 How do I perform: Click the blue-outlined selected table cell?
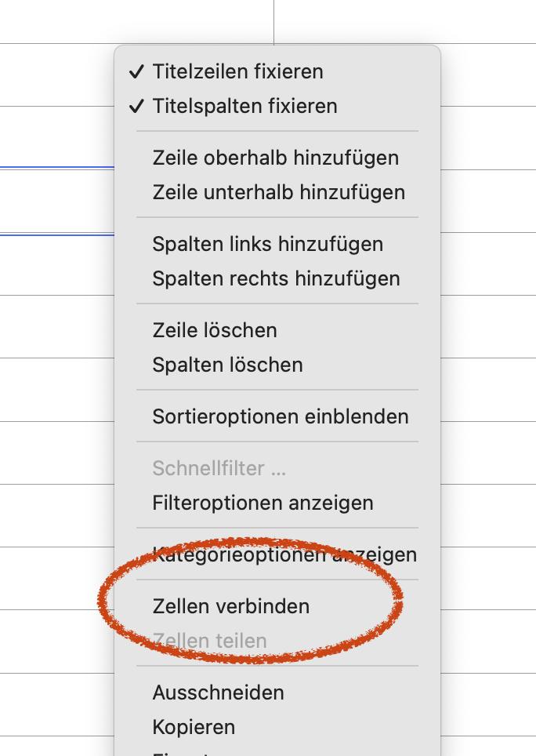[x=55, y=201]
